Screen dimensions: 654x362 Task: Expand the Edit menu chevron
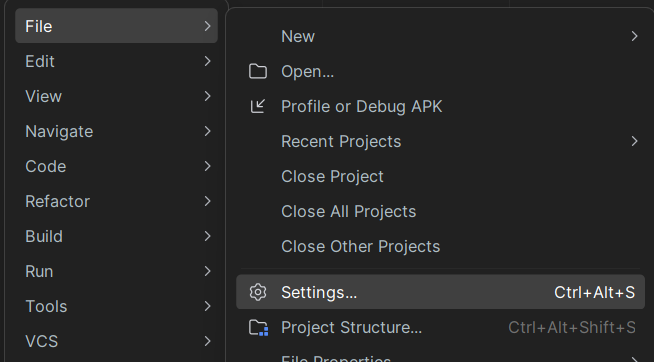click(x=207, y=61)
